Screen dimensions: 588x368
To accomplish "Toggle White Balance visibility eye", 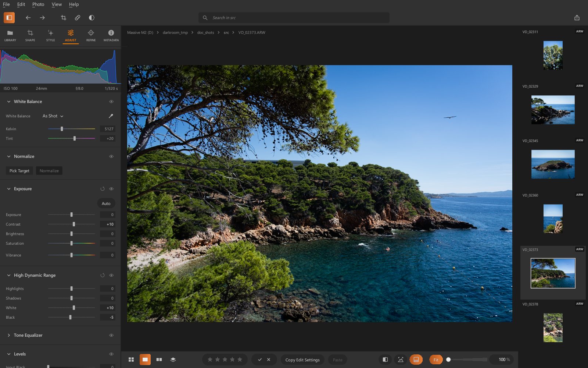I will [111, 102].
